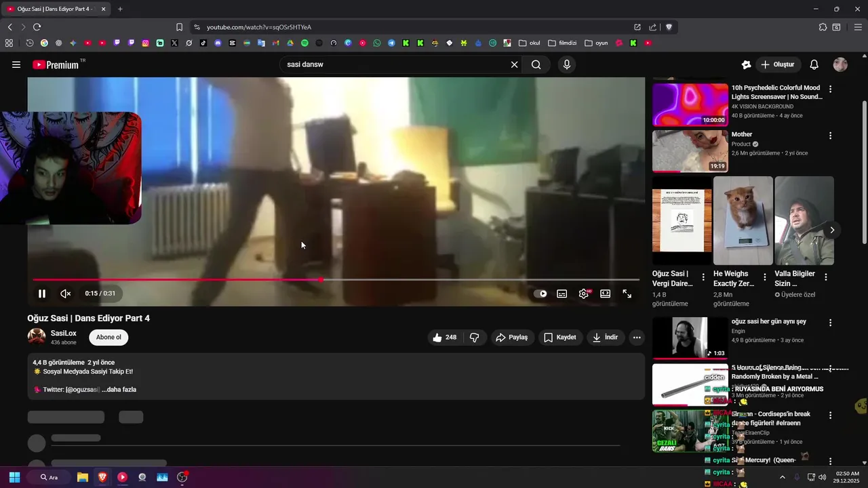Open a new browser tab
The height and width of the screenshot is (488, 868).
click(120, 9)
